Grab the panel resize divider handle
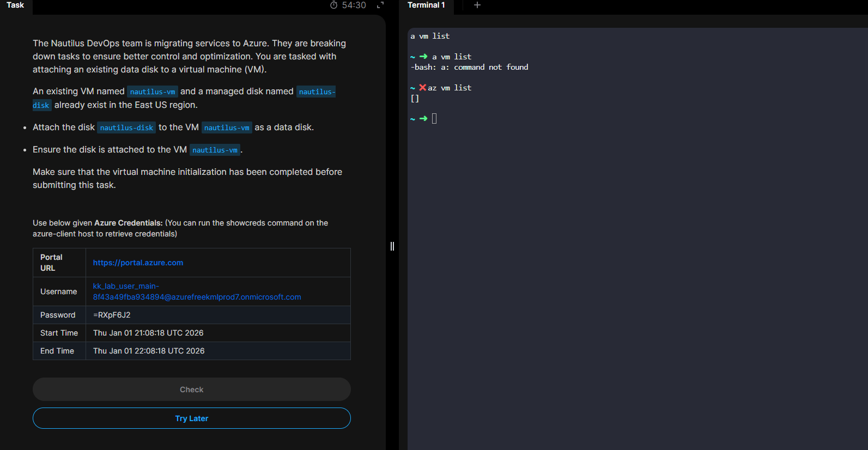 392,246
